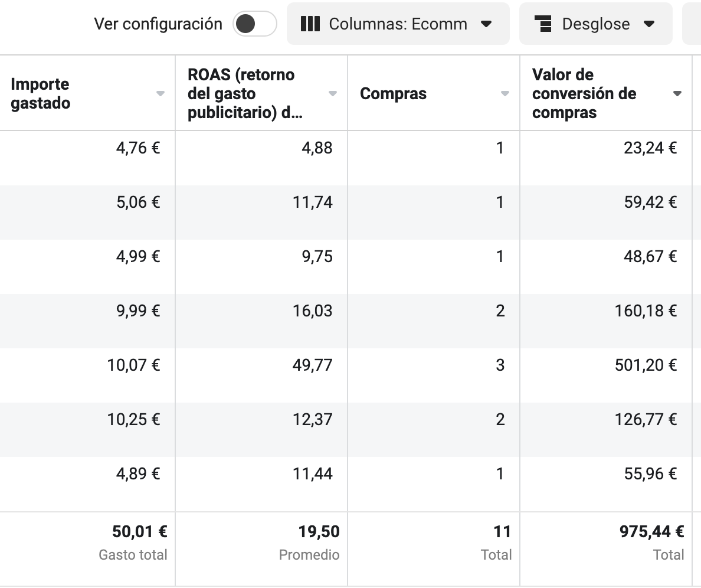Viewport: 701px width, 588px height.
Task: Sort by Importe gastado column title
Action: click(x=40, y=93)
